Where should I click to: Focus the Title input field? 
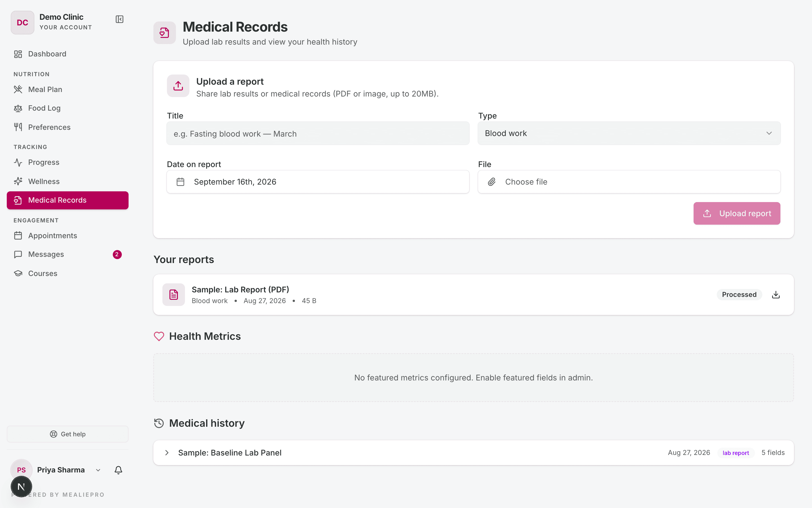coord(318,133)
